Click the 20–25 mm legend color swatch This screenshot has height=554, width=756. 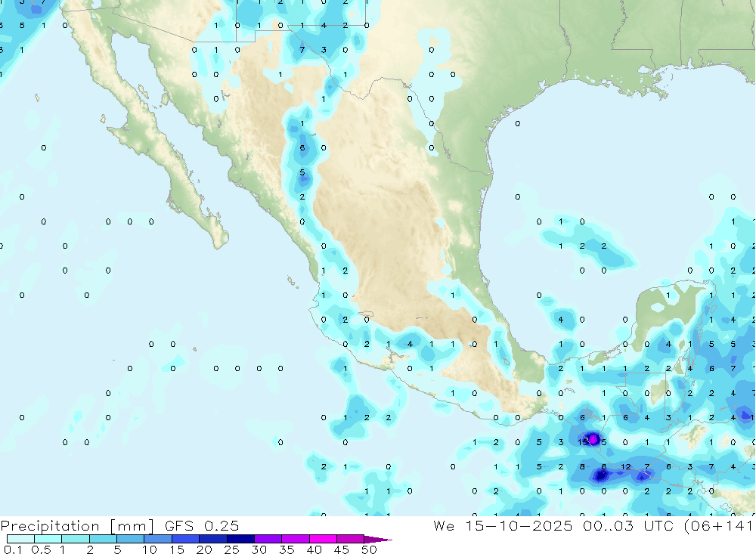[213, 539]
